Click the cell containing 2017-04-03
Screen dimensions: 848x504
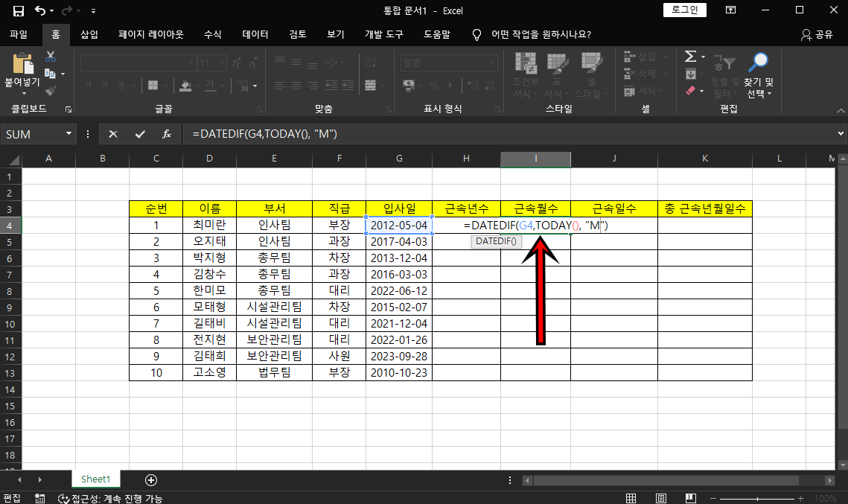[x=399, y=242]
